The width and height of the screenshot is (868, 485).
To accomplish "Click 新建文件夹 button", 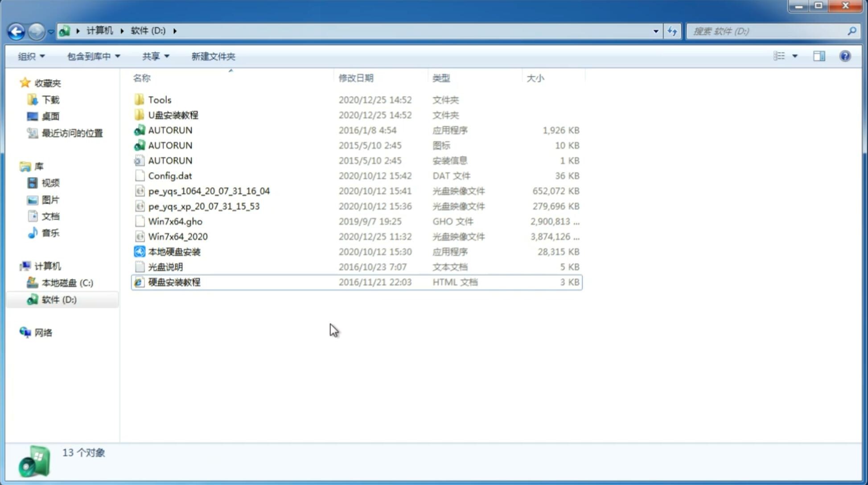I will [214, 56].
